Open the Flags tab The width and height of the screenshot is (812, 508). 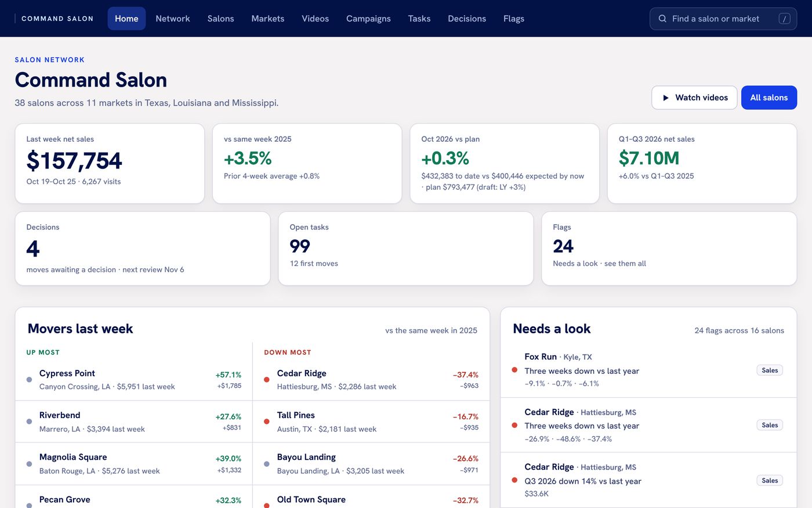(x=514, y=19)
